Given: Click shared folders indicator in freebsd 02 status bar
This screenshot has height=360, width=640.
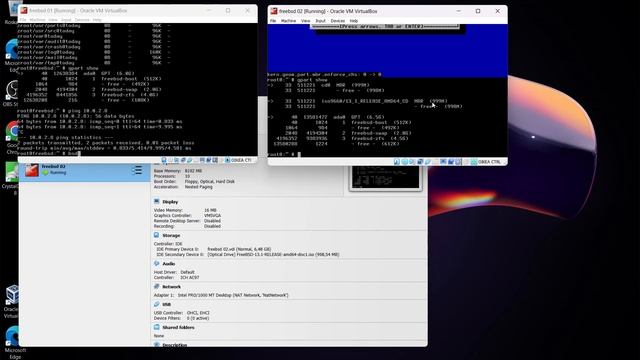Looking at the screenshot, I should click(436, 162).
